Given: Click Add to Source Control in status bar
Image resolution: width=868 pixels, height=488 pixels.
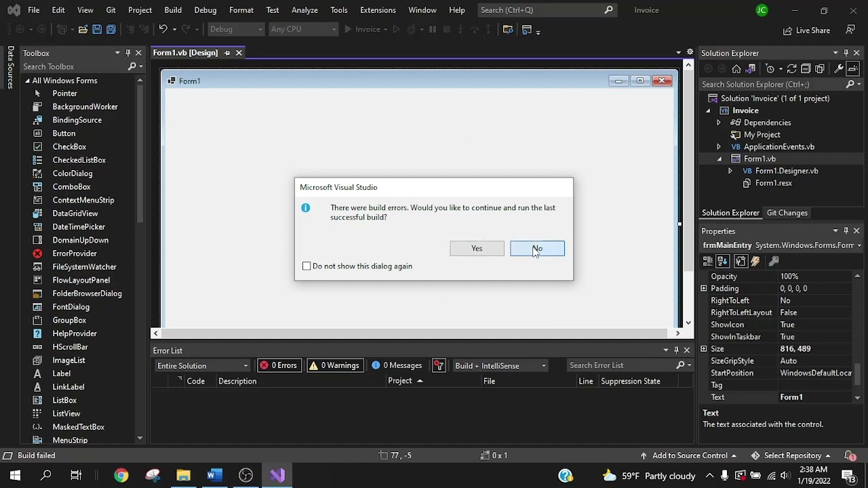Looking at the screenshot, I should pyautogui.click(x=688, y=455).
